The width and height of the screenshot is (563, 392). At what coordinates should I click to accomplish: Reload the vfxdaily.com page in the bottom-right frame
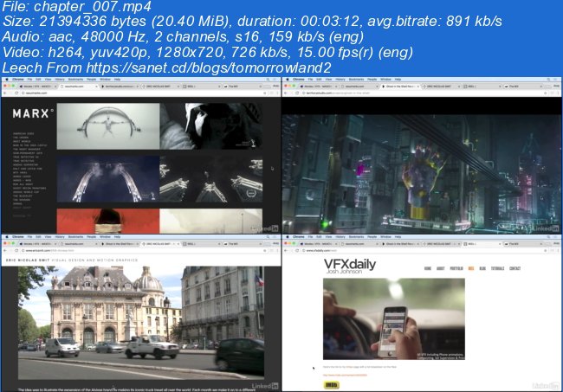[297, 251]
